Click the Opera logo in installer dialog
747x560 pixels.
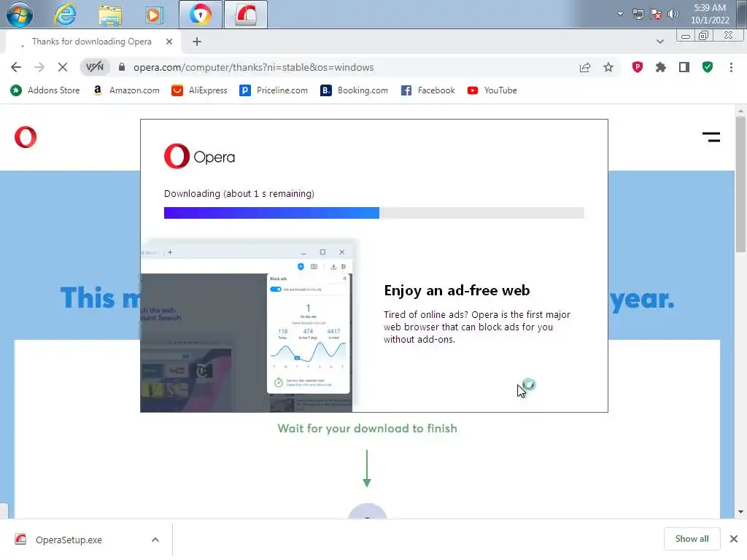200,156
